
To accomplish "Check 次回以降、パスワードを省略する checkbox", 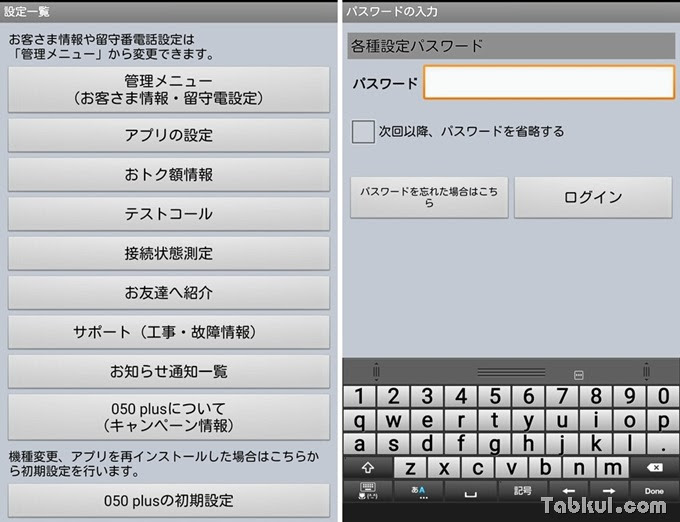I will 363,131.
